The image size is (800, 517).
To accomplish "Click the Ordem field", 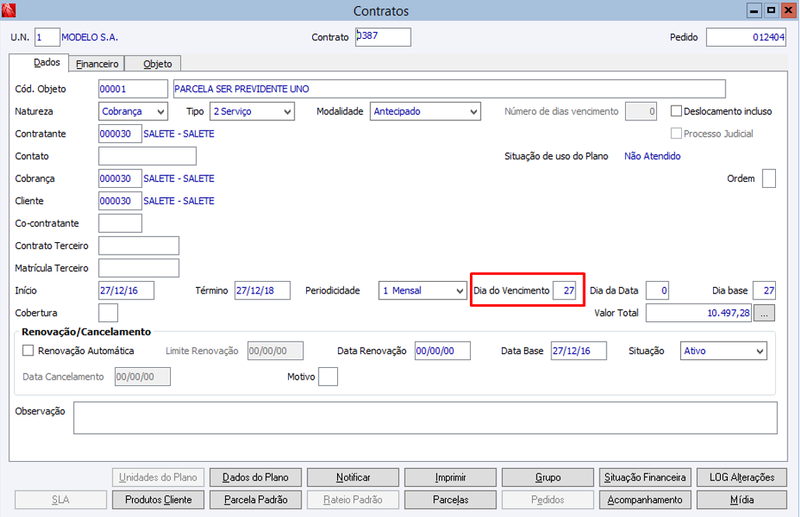I will 769,179.
